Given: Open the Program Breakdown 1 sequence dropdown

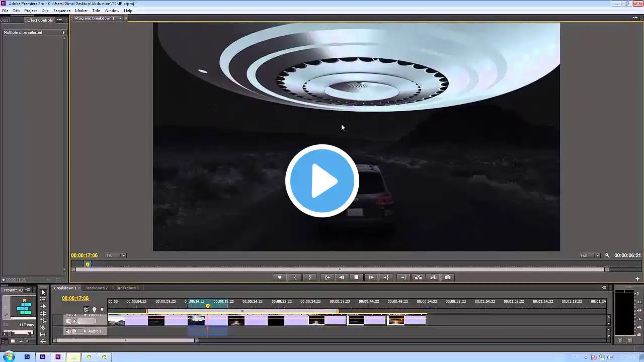Looking at the screenshot, I should tap(120, 19).
